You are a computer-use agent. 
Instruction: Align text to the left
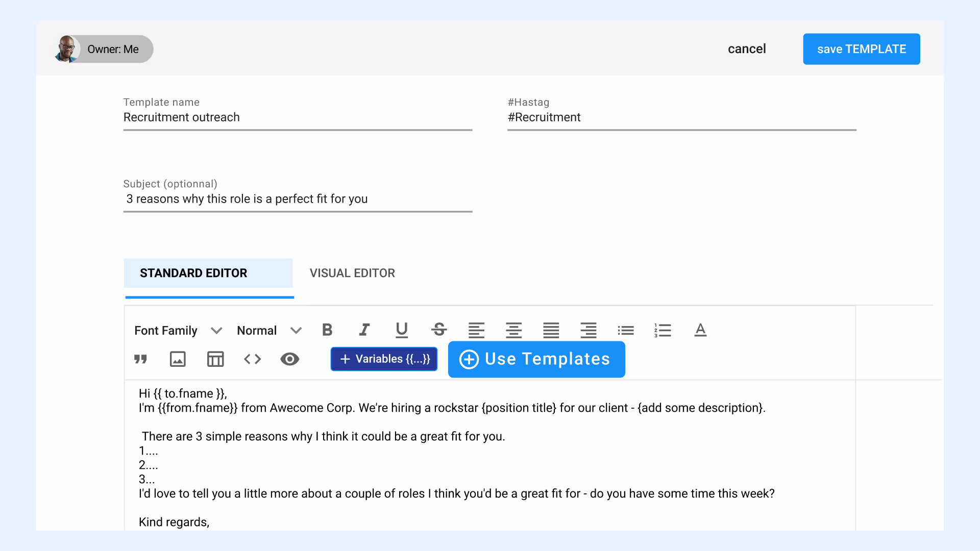476,331
